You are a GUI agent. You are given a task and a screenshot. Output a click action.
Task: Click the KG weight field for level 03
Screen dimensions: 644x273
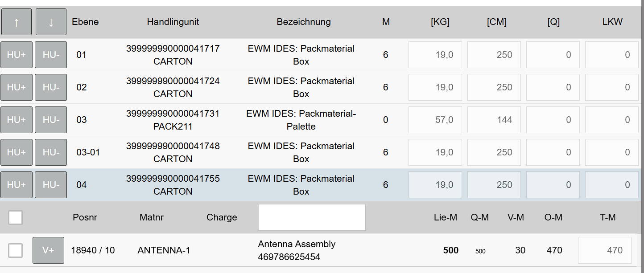point(435,120)
